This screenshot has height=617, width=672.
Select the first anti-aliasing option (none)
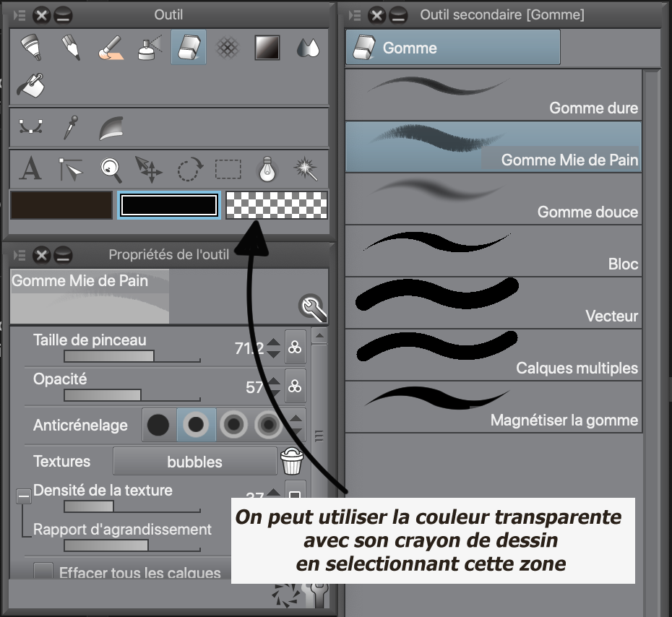(x=158, y=425)
